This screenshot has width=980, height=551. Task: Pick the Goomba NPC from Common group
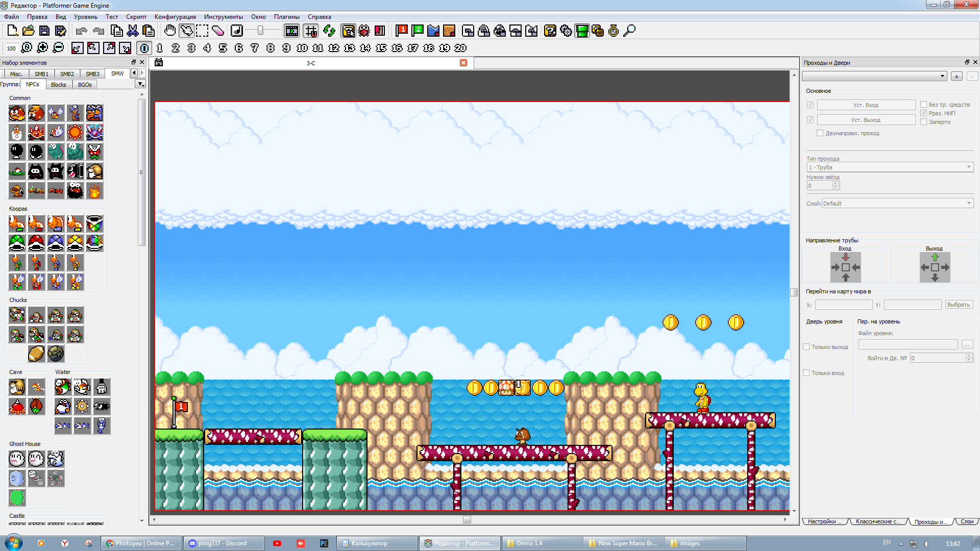(x=17, y=113)
